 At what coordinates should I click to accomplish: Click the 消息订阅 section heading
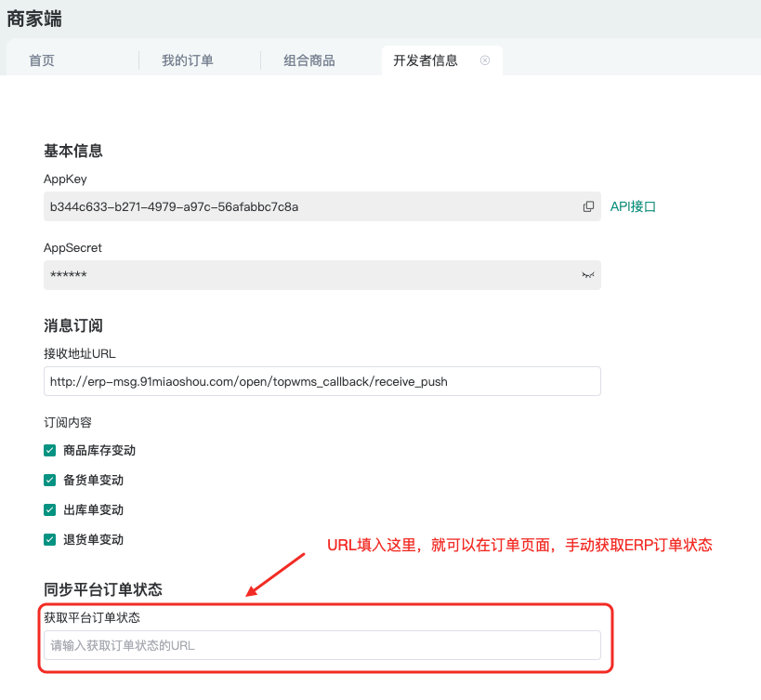72,325
